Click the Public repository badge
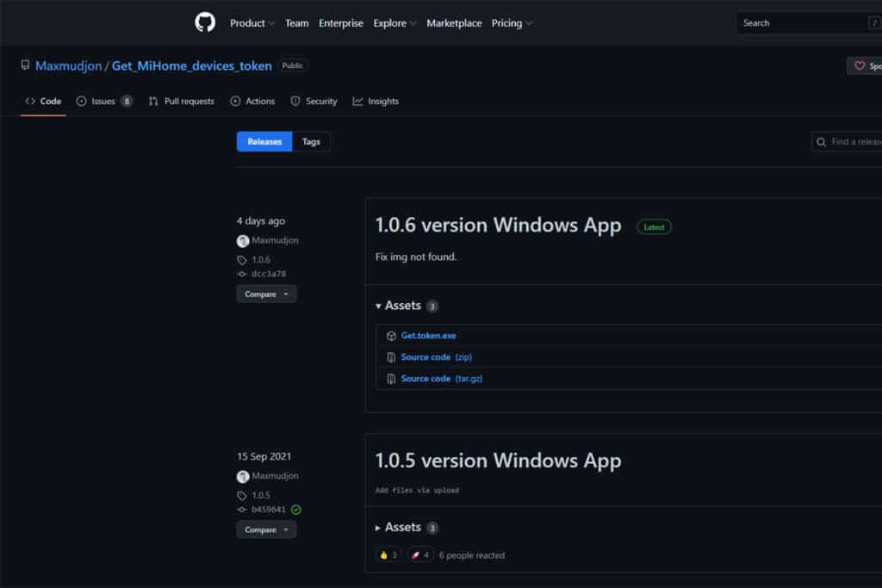 tap(293, 65)
